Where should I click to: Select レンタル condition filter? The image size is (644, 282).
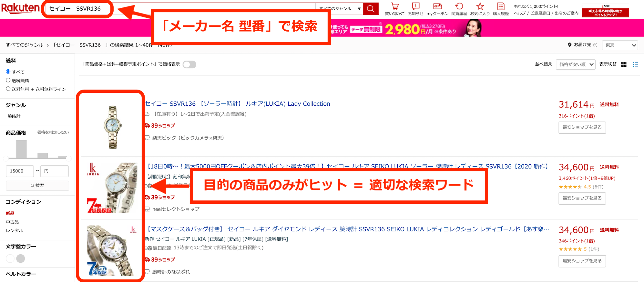14,230
